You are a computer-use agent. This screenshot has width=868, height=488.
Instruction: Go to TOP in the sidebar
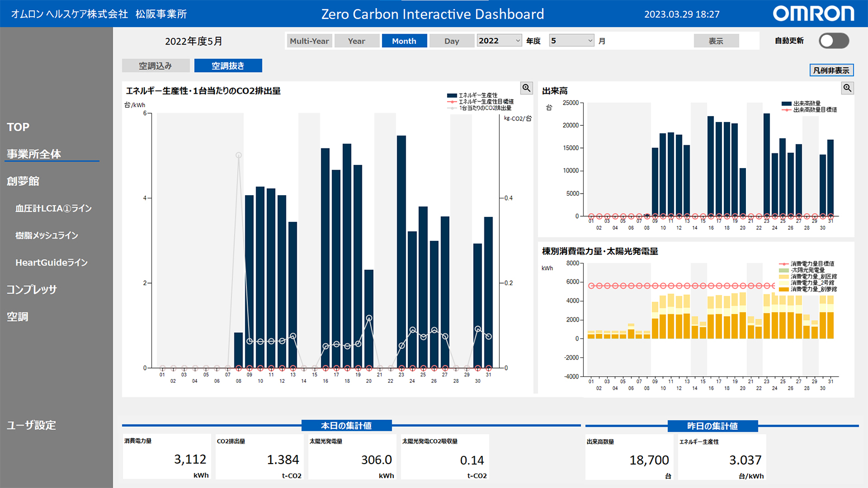point(18,127)
